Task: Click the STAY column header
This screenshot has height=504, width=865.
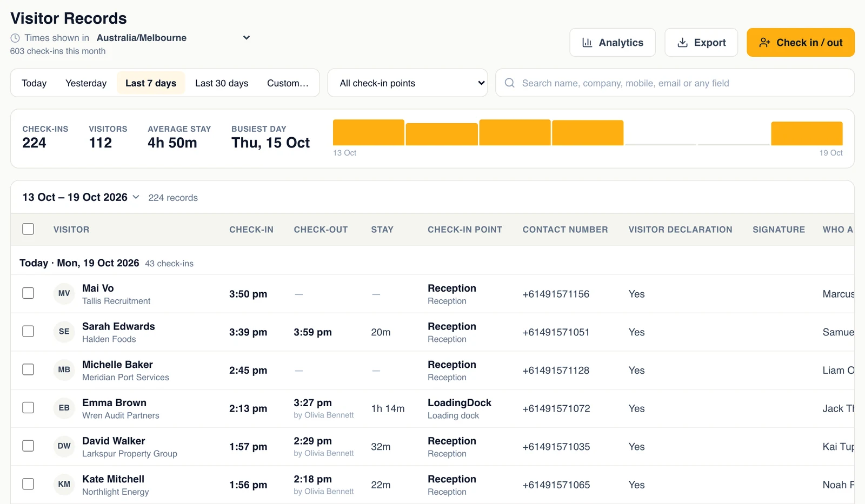Action: [382, 230]
